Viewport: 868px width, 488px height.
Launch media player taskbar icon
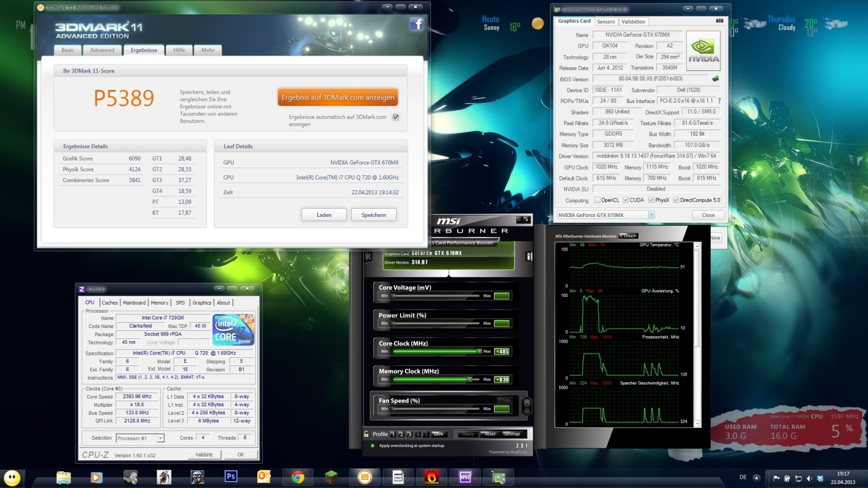coord(96,477)
